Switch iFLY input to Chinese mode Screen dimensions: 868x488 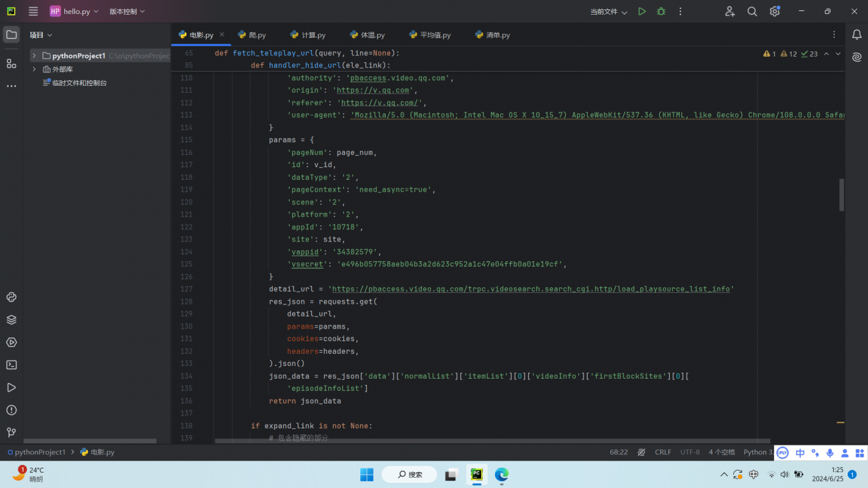point(800,453)
